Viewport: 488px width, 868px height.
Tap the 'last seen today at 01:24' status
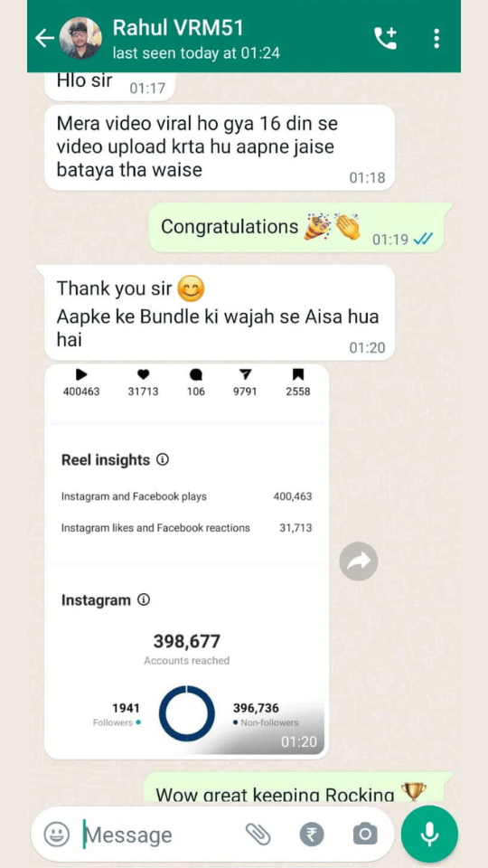point(196,53)
